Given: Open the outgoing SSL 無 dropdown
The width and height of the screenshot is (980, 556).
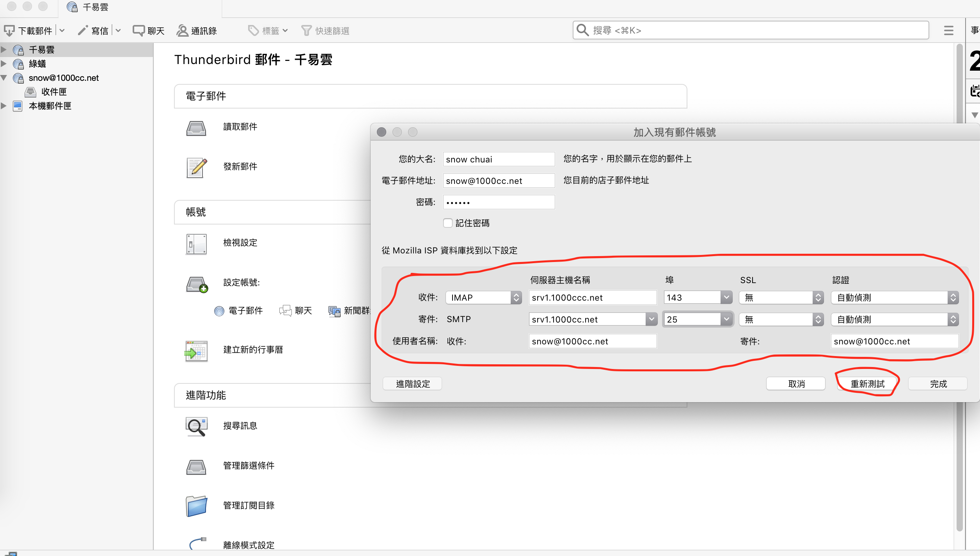Looking at the screenshot, I should pos(781,319).
